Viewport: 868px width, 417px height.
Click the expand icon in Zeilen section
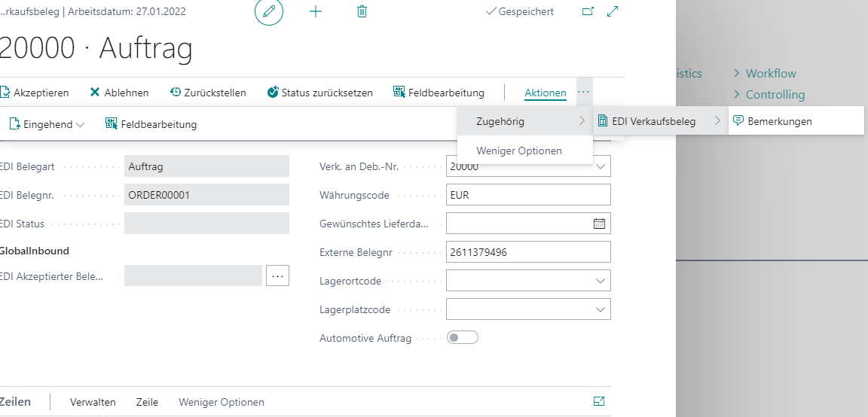(x=599, y=402)
